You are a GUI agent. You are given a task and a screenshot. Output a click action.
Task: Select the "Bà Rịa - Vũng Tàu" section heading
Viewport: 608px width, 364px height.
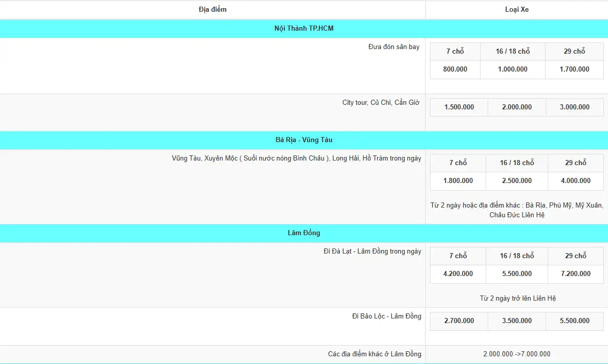pyautogui.click(x=304, y=140)
